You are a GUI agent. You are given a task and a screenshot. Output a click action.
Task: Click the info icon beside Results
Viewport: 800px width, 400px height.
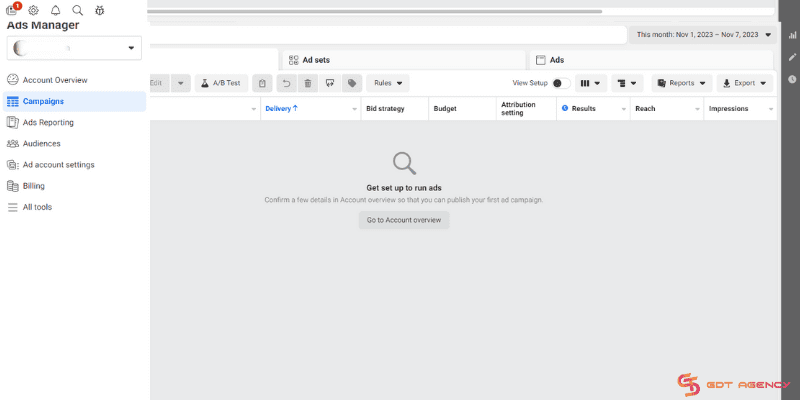(565, 108)
